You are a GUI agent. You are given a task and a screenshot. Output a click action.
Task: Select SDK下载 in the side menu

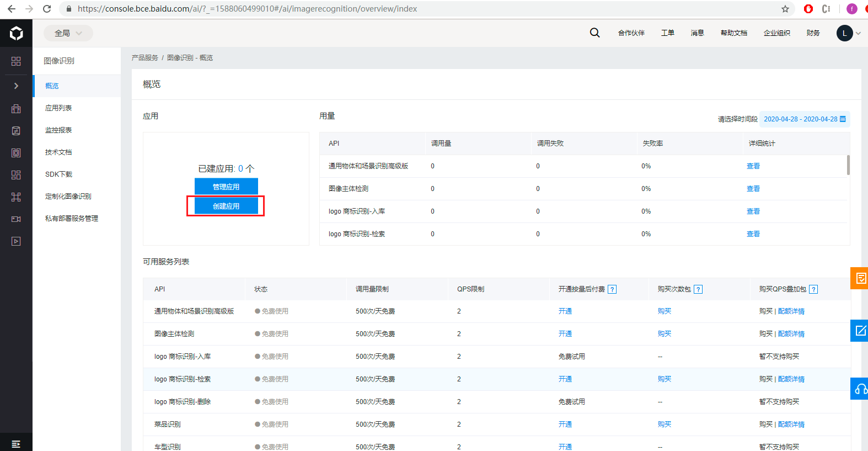pyautogui.click(x=77, y=174)
